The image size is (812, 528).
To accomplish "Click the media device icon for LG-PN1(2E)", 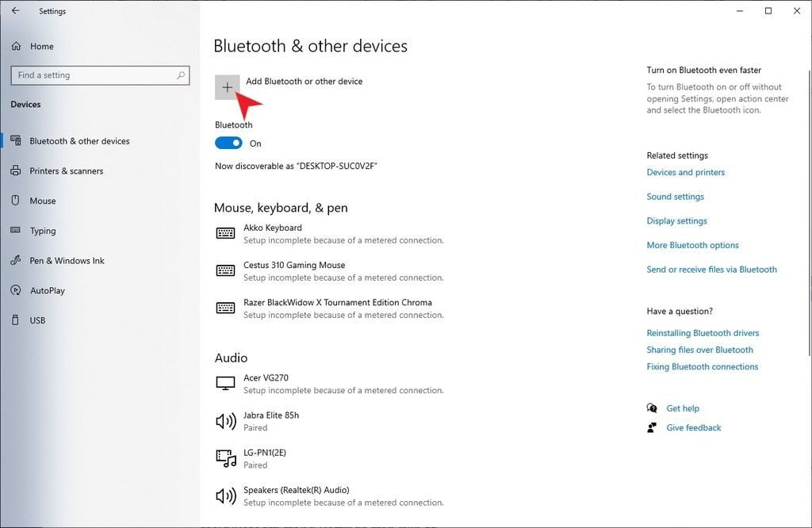I will [x=226, y=458].
